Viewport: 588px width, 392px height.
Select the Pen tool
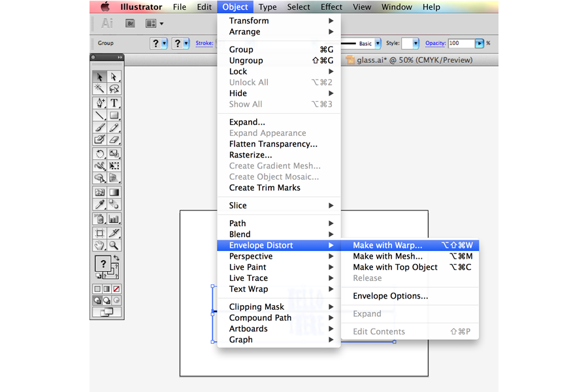(100, 103)
